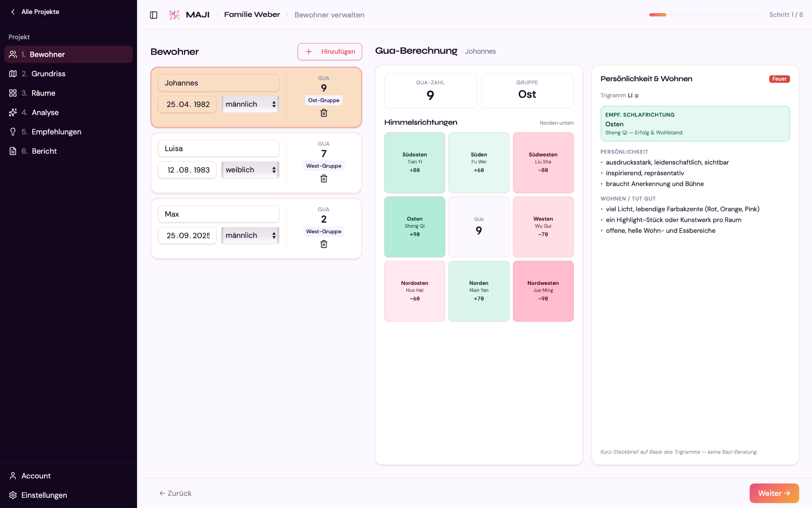Remove Max using the trash icon
The height and width of the screenshot is (508, 812).
point(324,244)
